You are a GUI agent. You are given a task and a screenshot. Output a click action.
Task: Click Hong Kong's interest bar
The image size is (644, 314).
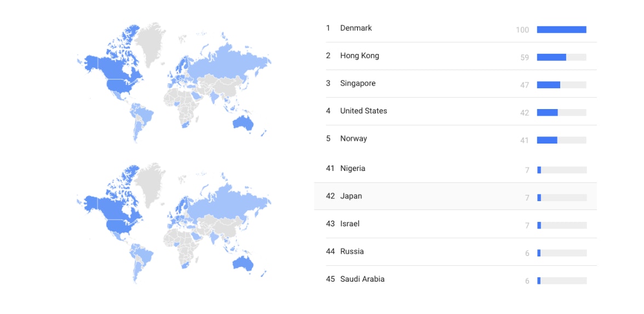[551, 57]
